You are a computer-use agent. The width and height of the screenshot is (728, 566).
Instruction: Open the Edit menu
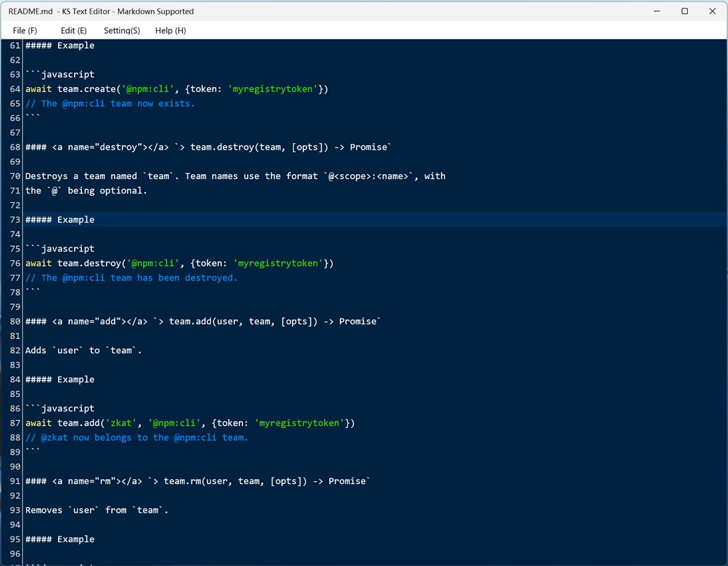coord(73,30)
